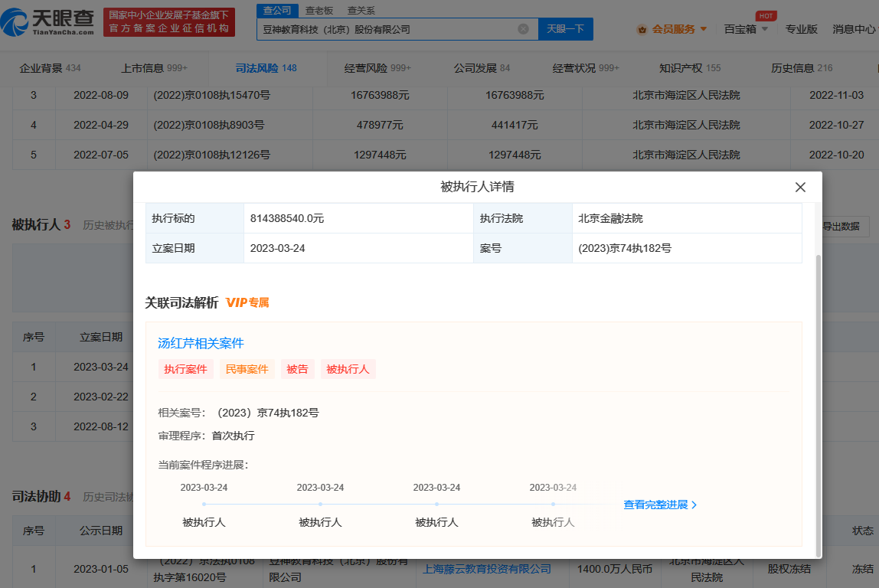Open the 经营风险 section tab
Image resolution: width=879 pixels, height=588 pixels.
(x=377, y=68)
